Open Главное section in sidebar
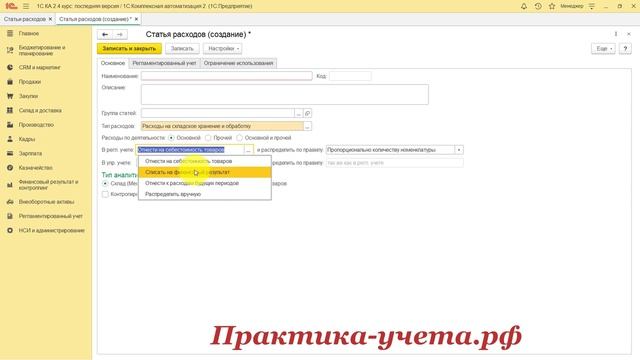Image resolution: width=640 pixels, height=360 pixels. [x=29, y=33]
